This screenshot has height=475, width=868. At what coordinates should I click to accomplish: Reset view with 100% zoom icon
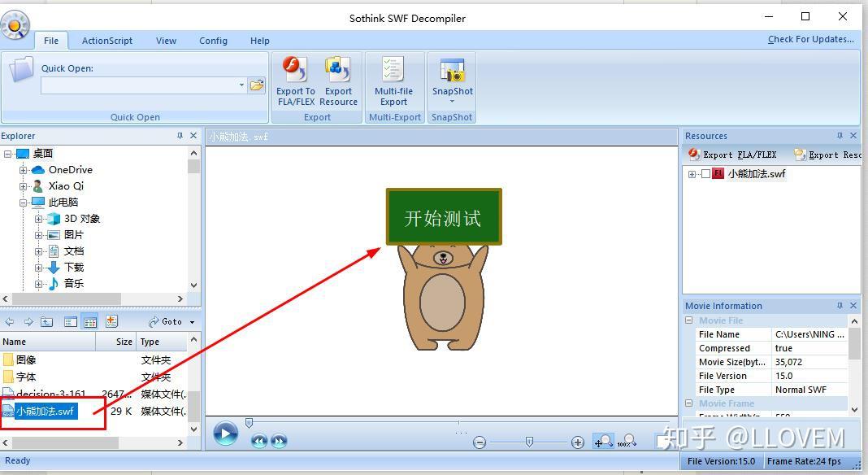[x=626, y=441]
